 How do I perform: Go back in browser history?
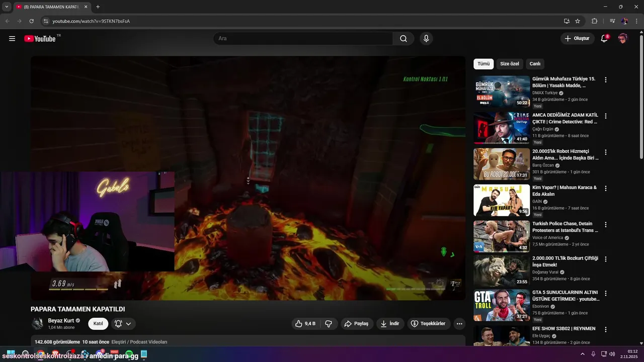coord(7,21)
